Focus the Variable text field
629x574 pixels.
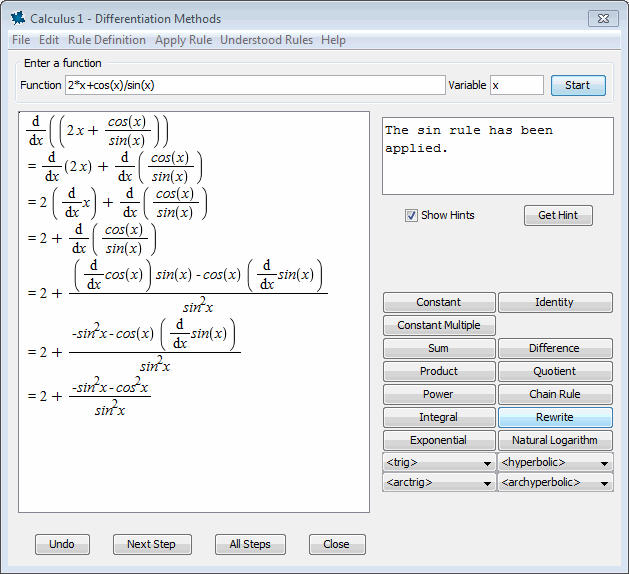coord(517,85)
